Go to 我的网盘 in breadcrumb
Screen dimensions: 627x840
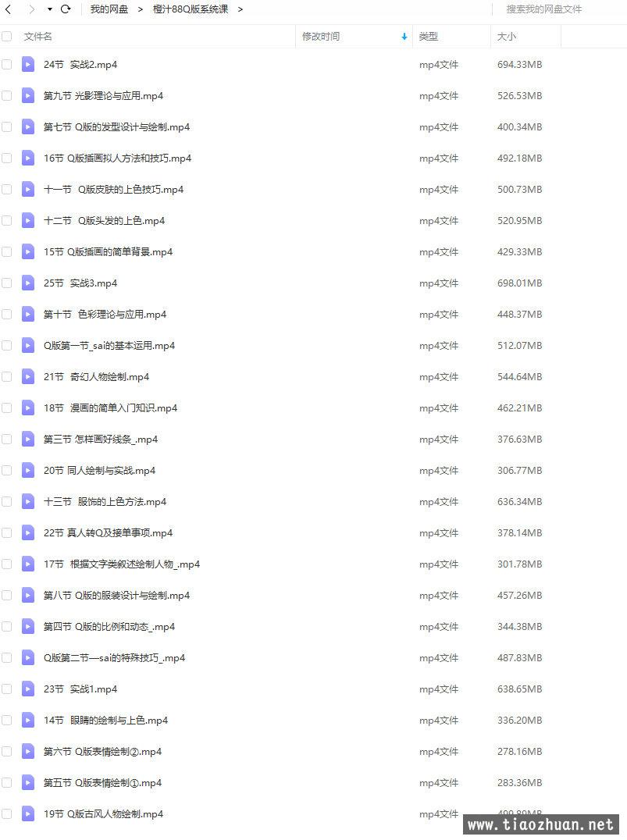click(x=109, y=9)
